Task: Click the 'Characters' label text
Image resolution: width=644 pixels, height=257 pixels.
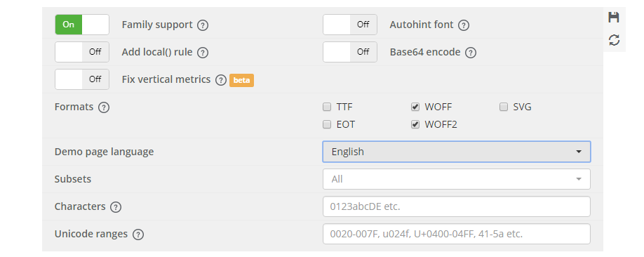Action: pyautogui.click(x=80, y=206)
